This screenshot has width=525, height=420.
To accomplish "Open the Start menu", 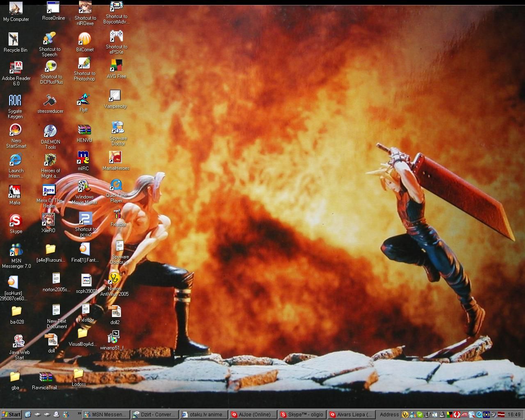I will 11,414.
